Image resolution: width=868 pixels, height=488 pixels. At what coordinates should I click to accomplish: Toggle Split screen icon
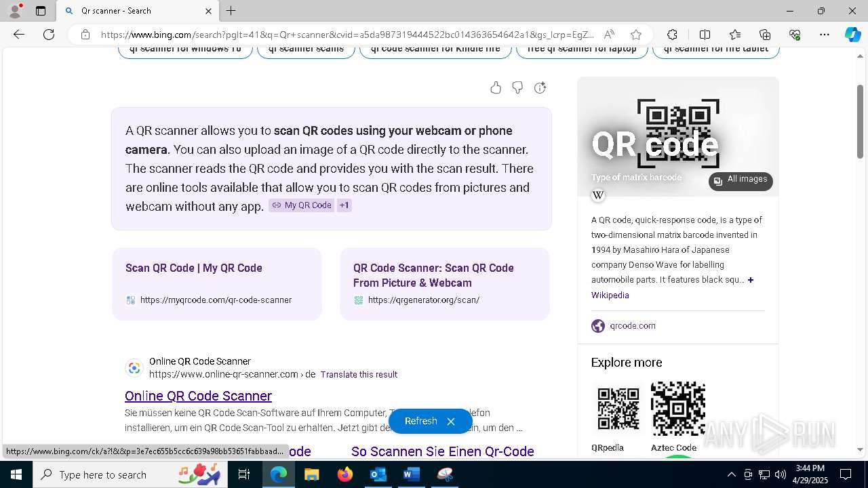click(x=705, y=35)
